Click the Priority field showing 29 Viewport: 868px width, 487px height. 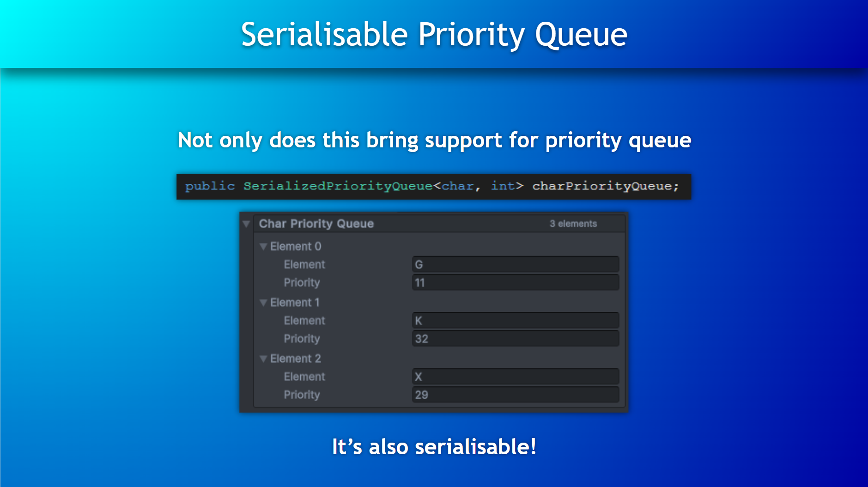coord(516,395)
